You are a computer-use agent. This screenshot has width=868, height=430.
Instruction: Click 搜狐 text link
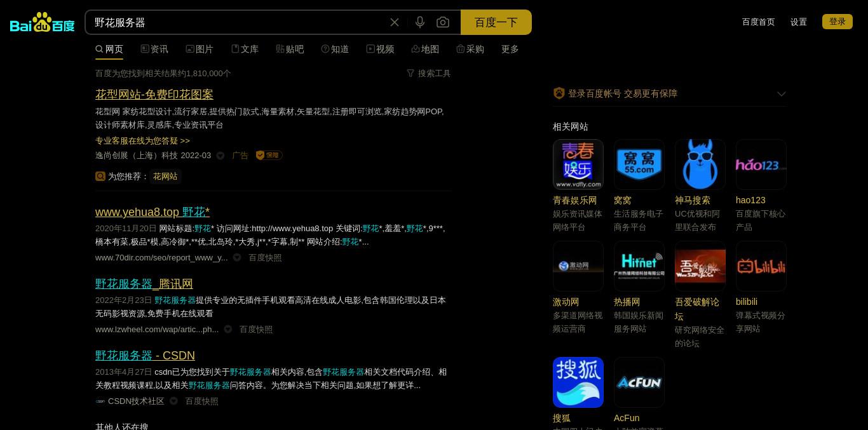[x=562, y=418]
